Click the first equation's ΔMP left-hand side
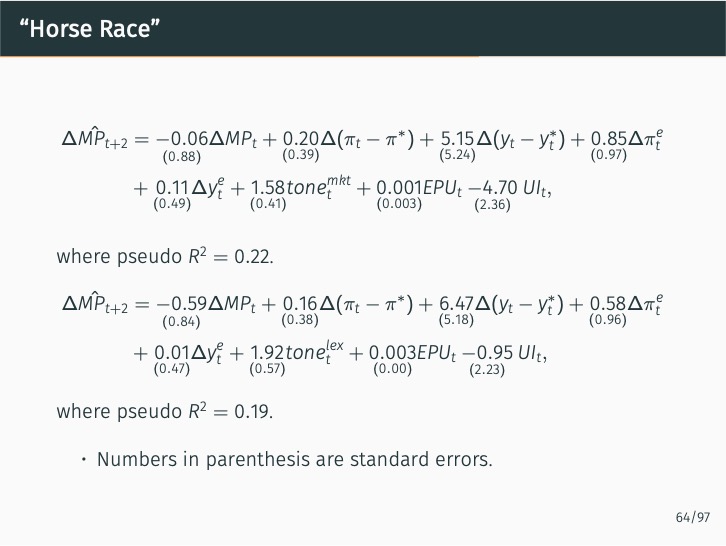The width and height of the screenshot is (726, 546). [x=94, y=138]
